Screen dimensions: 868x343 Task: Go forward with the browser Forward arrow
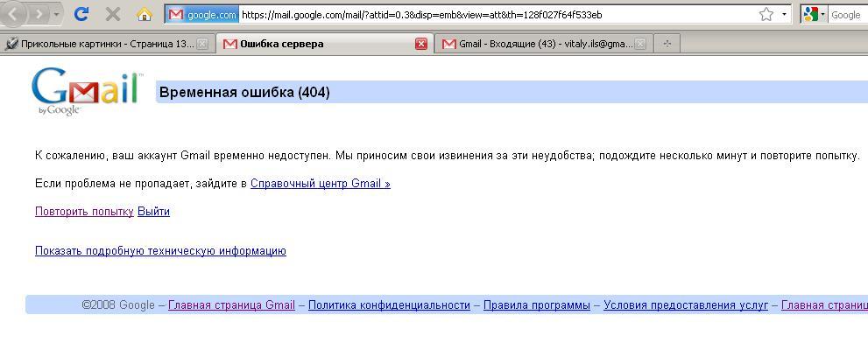39,14
